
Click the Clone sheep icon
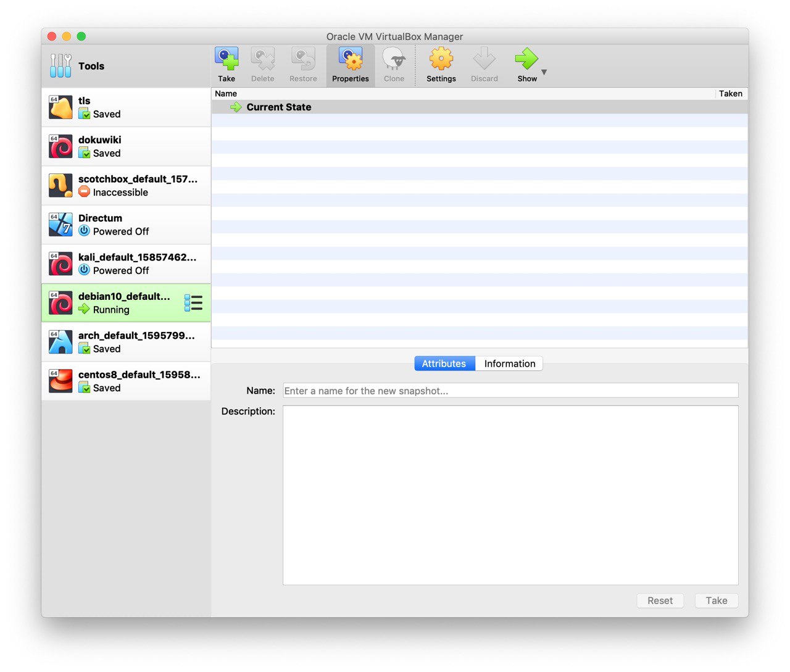pyautogui.click(x=394, y=59)
